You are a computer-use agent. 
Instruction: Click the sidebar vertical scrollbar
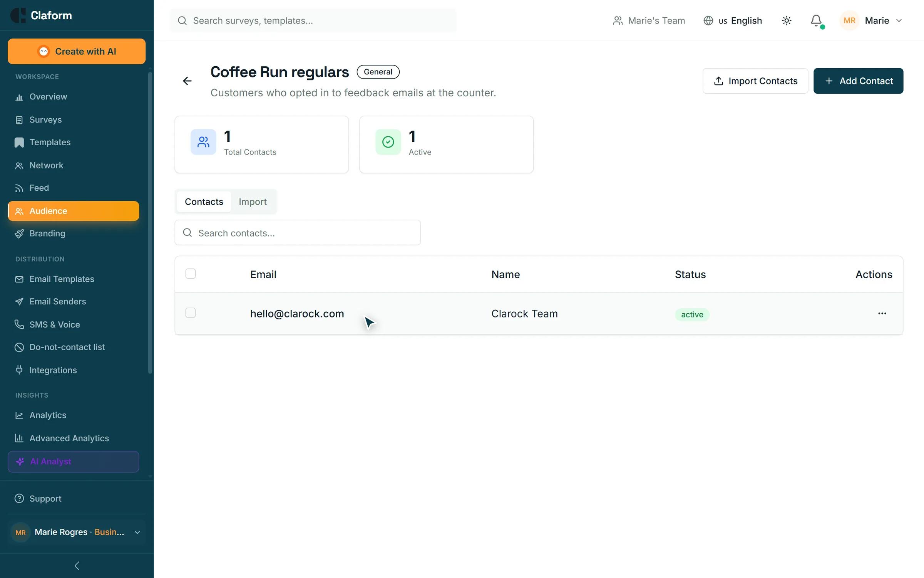point(150,223)
